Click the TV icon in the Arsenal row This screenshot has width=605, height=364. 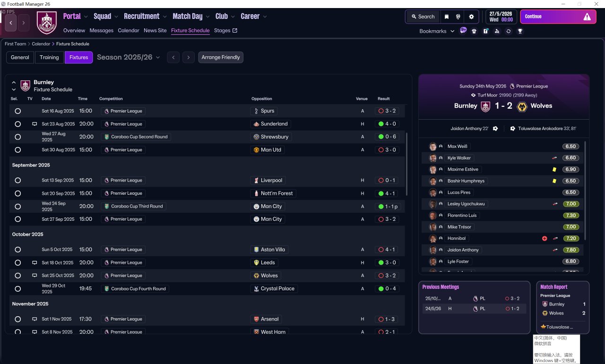coord(35,319)
